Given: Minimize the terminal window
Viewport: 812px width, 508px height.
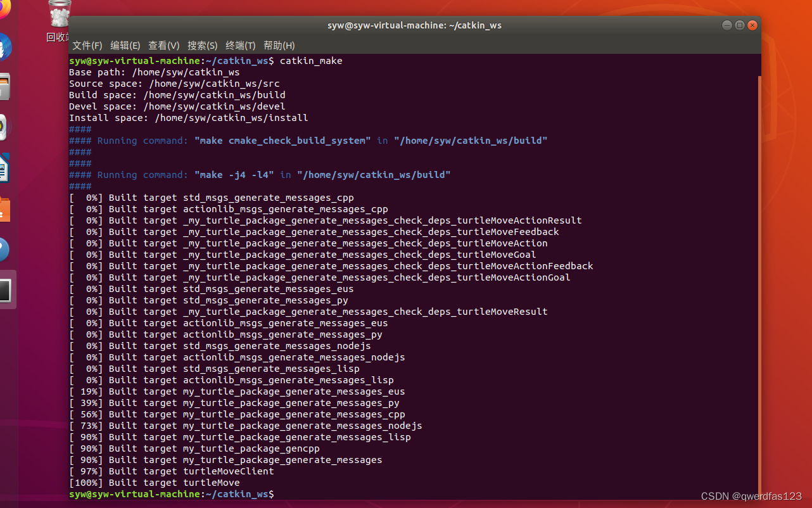Looking at the screenshot, I should (726, 25).
